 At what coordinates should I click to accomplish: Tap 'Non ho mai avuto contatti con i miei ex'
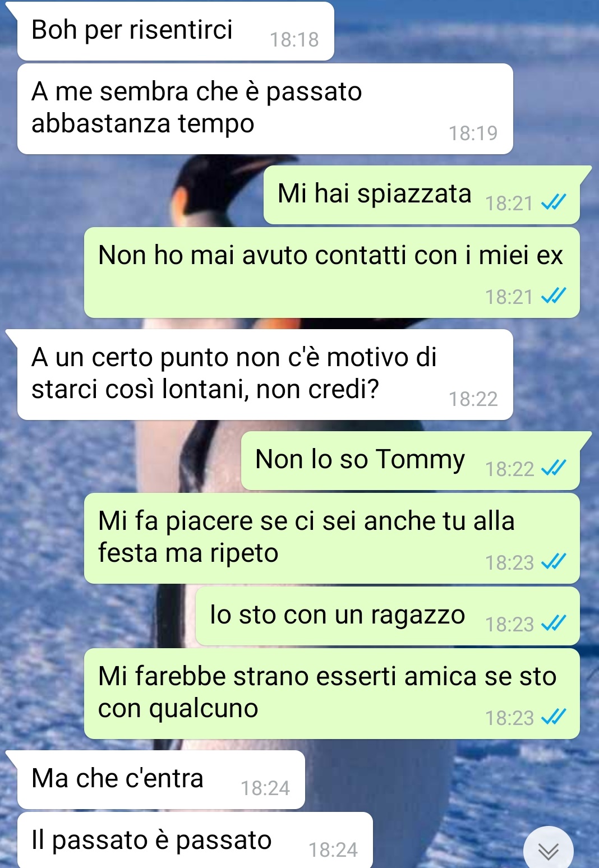coord(332,273)
